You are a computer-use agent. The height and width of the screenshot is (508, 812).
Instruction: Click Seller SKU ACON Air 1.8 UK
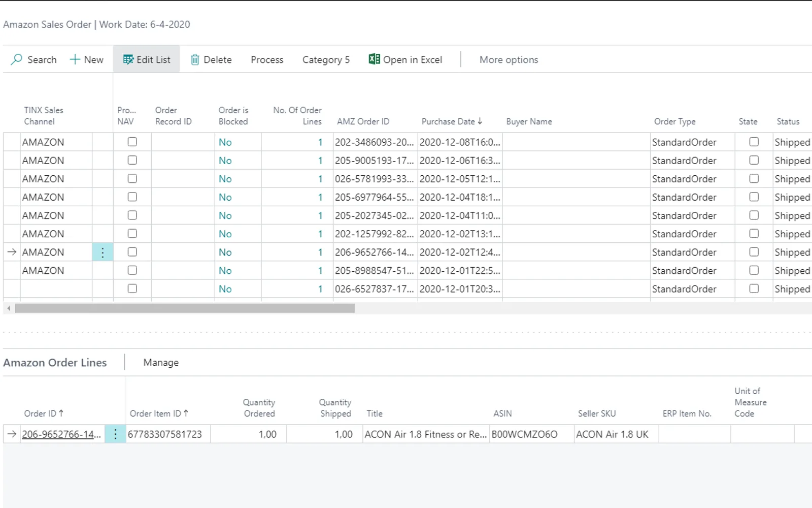pos(612,434)
